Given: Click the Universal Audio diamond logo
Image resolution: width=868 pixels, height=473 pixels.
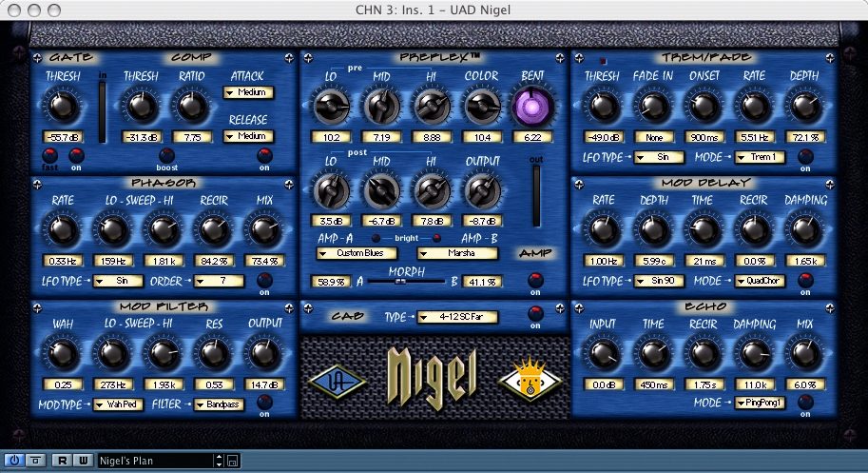Looking at the screenshot, I should [338, 382].
